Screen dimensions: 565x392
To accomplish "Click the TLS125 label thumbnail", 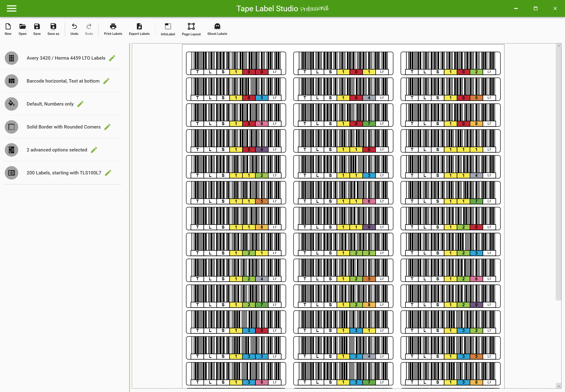I will pos(343,270).
